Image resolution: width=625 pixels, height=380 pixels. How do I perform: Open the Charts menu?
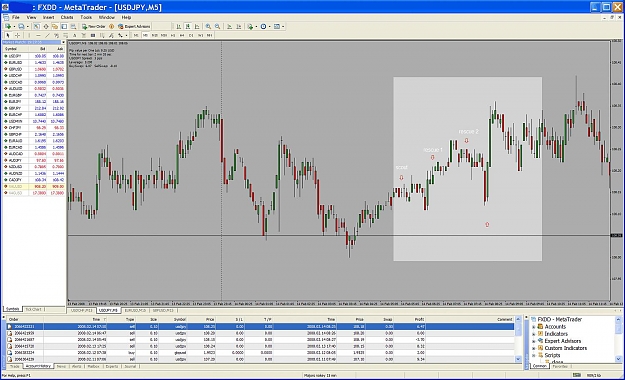point(67,17)
